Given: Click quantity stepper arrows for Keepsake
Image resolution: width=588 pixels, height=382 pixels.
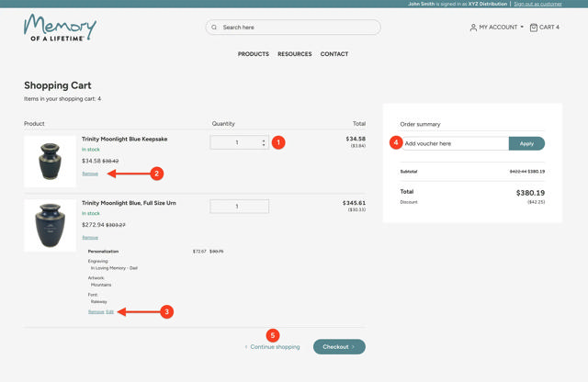Looking at the screenshot, I should pyautogui.click(x=264, y=142).
